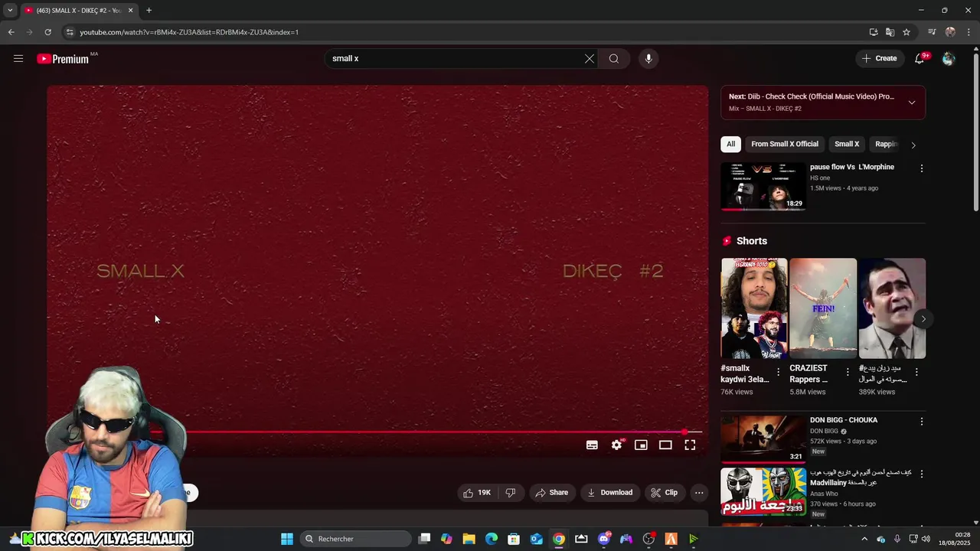The width and height of the screenshot is (980, 551).
Task: Open #smallx kaydwi short thumbnail
Action: click(x=753, y=308)
